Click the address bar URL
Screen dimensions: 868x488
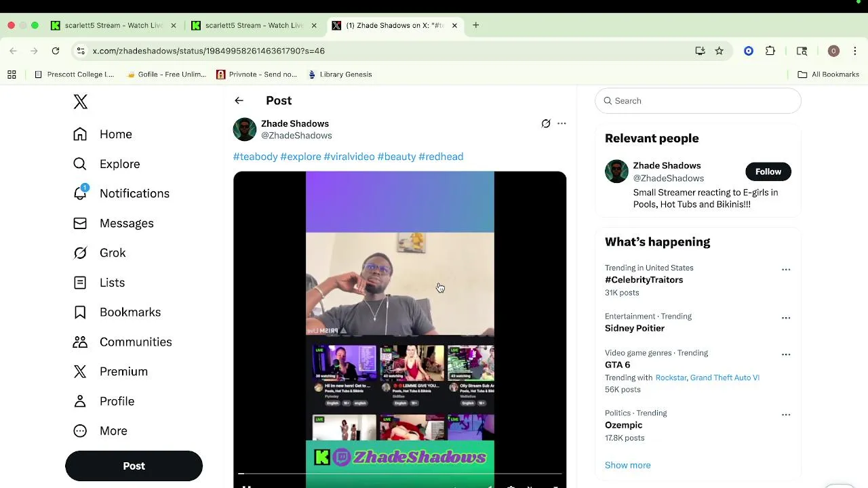coord(209,51)
